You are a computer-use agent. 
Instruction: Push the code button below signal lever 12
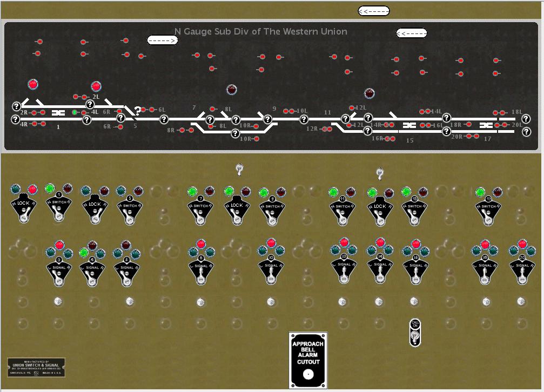coord(342,302)
